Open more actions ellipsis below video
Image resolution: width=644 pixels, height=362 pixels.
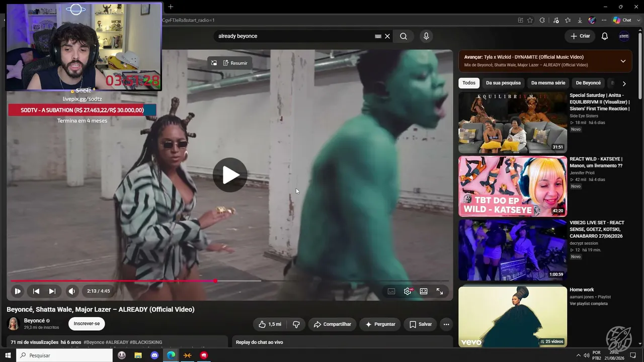(x=446, y=324)
